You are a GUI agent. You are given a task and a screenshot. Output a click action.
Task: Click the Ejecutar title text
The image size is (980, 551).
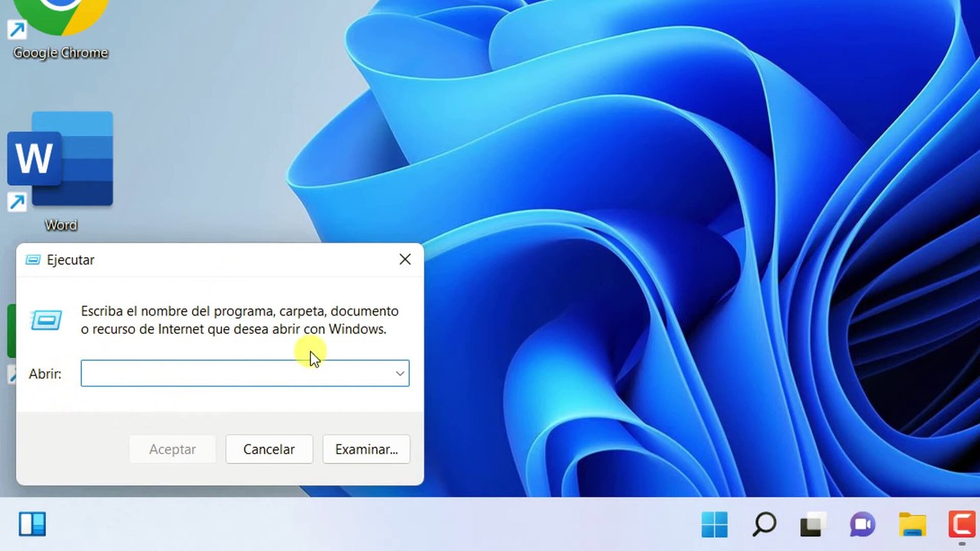[x=70, y=260]
